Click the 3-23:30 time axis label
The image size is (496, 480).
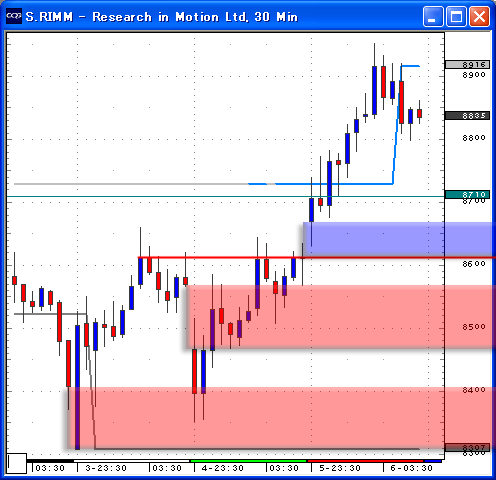click(x=106, y=468)
